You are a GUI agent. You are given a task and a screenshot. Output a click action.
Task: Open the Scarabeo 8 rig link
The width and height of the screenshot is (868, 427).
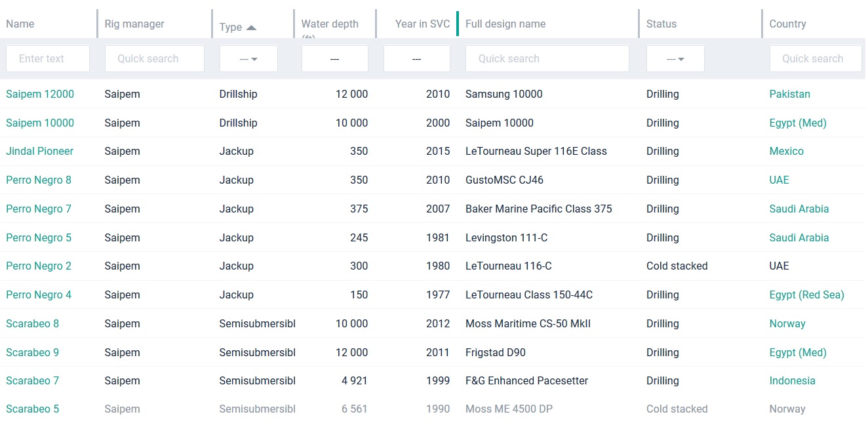(33, 324)
